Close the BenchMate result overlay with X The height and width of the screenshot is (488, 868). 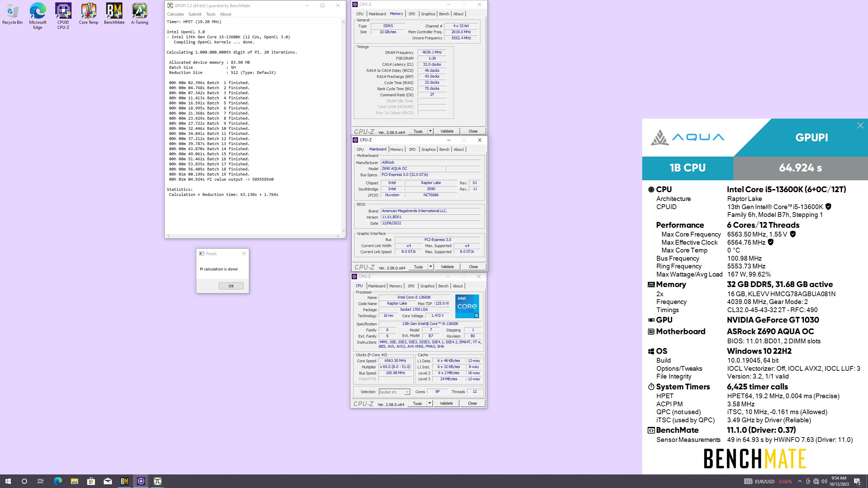860,125
